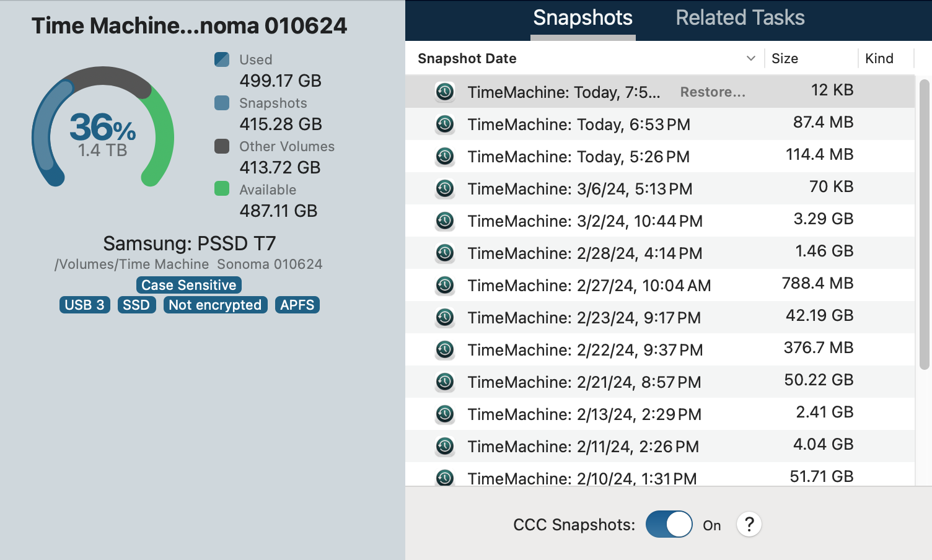Click the Time Machine icon for 2/21/24, 8:57 PM

point(445,382)
